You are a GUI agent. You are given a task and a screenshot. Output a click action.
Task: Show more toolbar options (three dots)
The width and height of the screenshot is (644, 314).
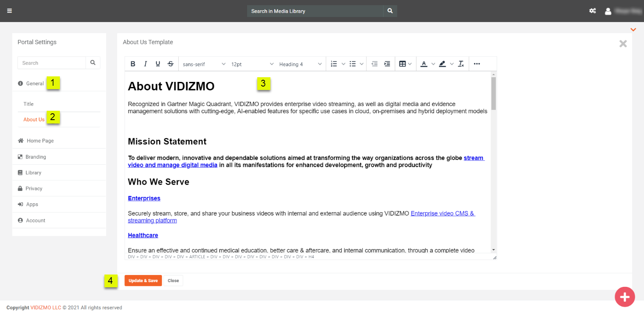tap(477, 64)
